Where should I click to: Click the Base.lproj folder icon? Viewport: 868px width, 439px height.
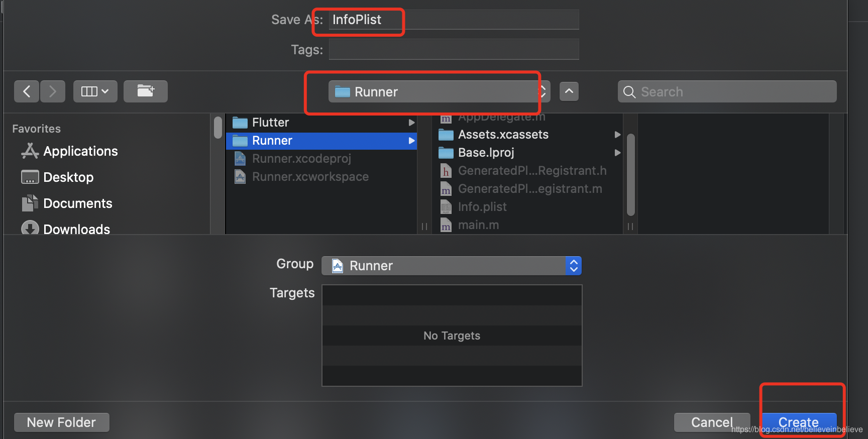pyautogui.click(x=446, y=153)
